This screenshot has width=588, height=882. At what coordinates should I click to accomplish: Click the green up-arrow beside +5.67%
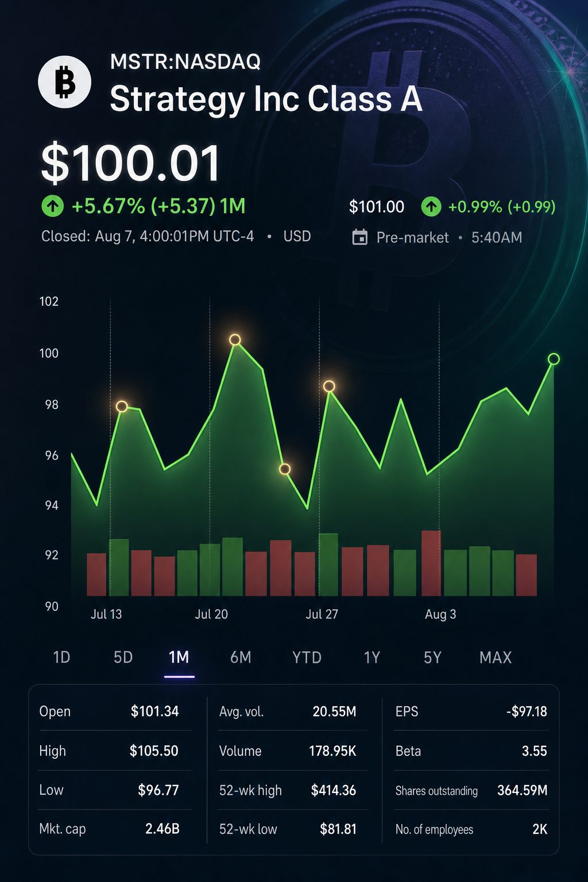click(52, 206)
